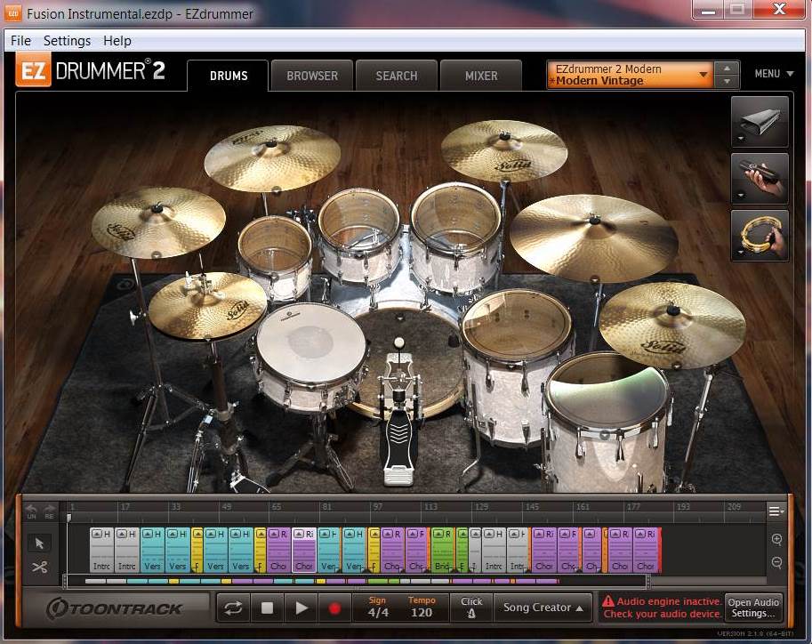This screenshot has width=812, height=644.
Task: Open the Help menu
Action: [x=117, y=40]
